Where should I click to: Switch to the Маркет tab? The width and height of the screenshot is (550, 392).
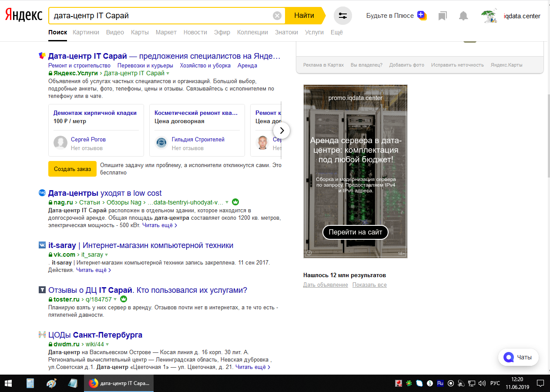coord(166,32)
